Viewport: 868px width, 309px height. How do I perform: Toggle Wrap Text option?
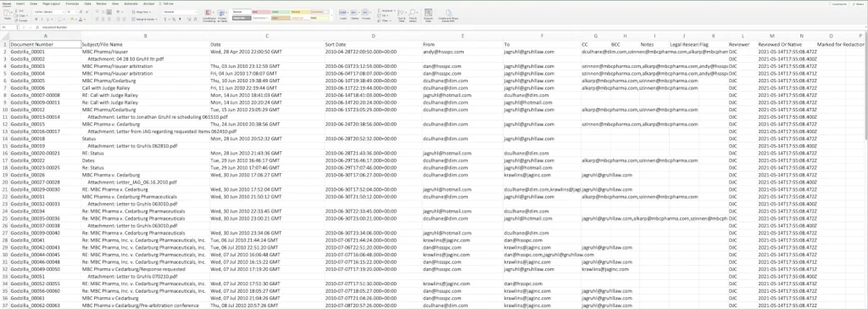pos(142,11)
